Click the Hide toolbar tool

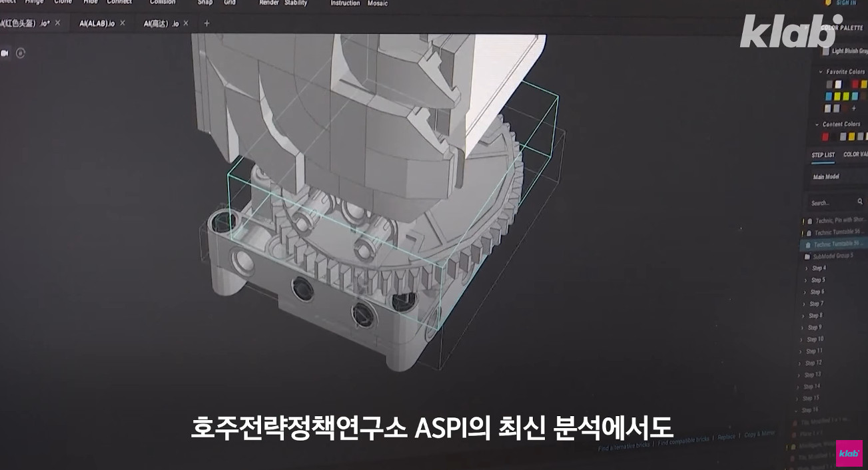click(x=91, y=2)
